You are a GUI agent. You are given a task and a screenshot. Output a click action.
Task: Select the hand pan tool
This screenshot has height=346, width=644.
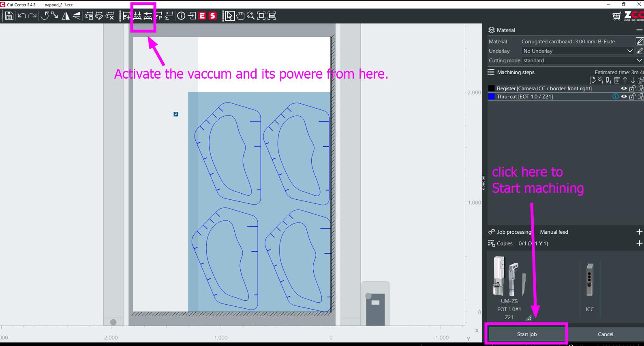coord(240,16)
